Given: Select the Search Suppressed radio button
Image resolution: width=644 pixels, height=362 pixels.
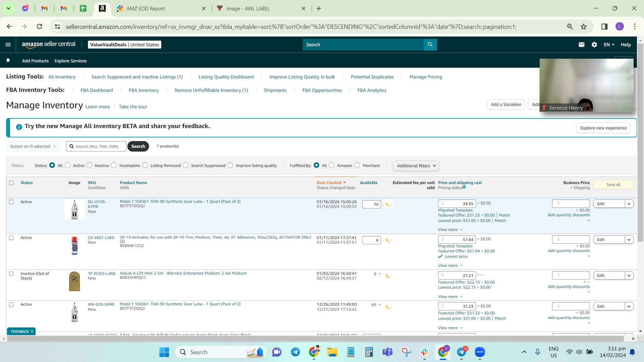Looking at the screenshot, I should pyautogui.click(x=186, y=165).
